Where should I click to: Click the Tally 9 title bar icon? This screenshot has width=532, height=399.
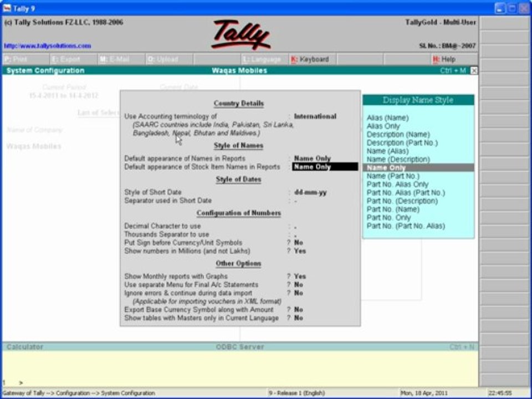(x=7, y=8)
